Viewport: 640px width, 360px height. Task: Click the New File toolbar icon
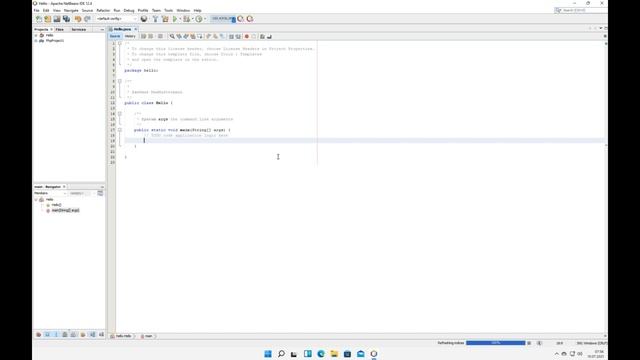pos(38,19)
